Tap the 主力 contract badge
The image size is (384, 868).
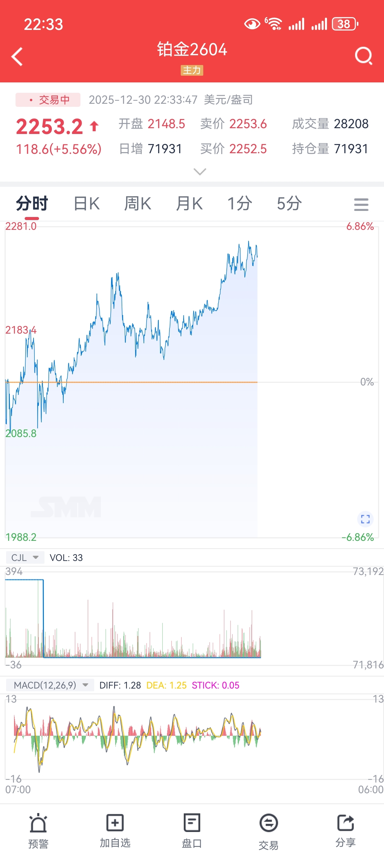tap(192, 70)
